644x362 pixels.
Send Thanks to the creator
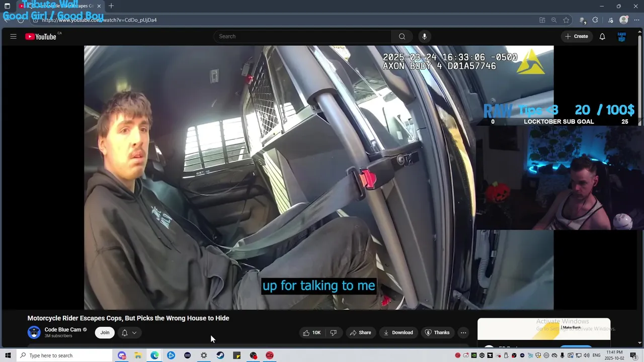(x=437, y=332)
